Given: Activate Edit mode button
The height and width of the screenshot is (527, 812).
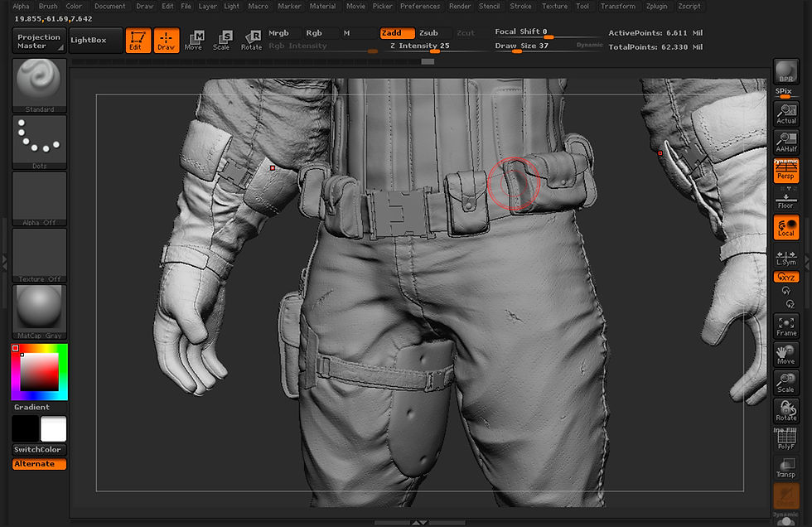Looking at the screenshot, I should point(138,40).
